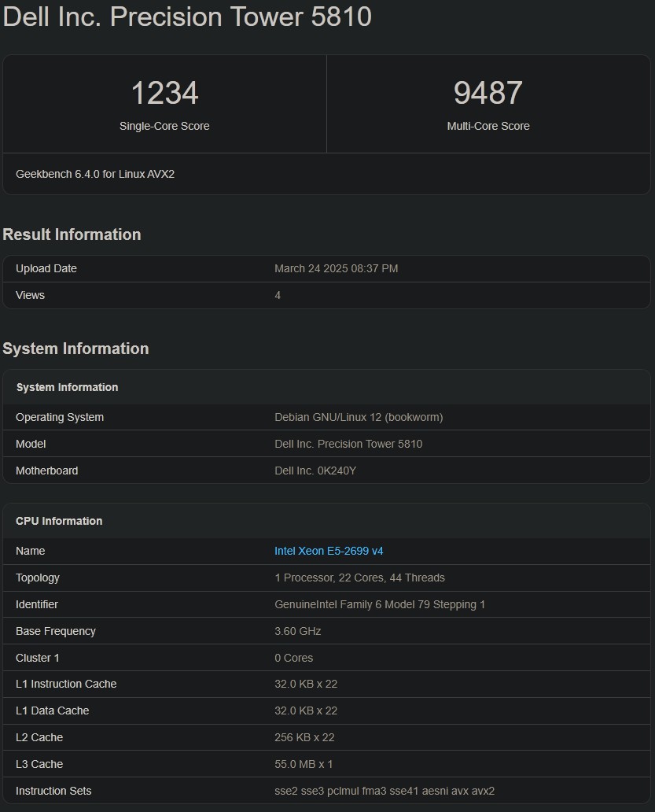
Task: Click the Cluster 1 row label
Action: click(x=38, y=658)
